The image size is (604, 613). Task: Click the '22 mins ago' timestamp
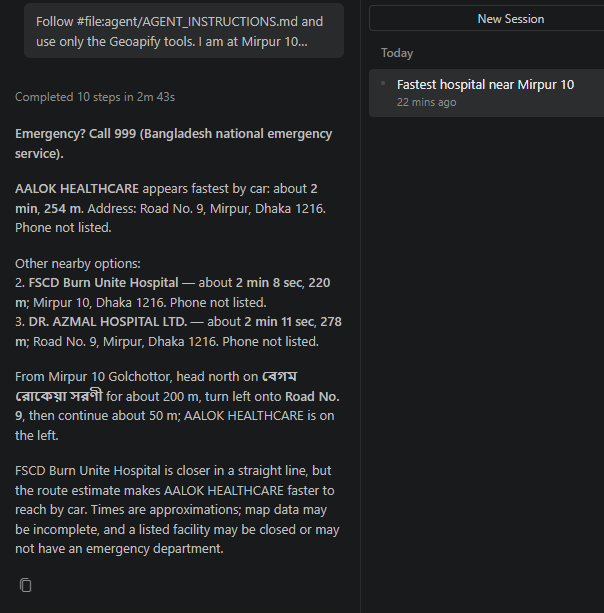(x=427, y=102)
